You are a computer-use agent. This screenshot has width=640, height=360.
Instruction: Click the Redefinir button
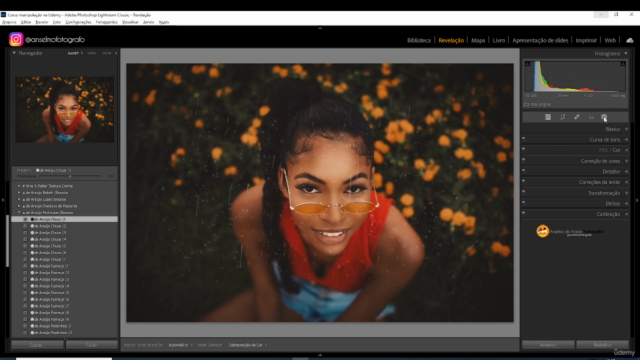click(x=602, y=345)
